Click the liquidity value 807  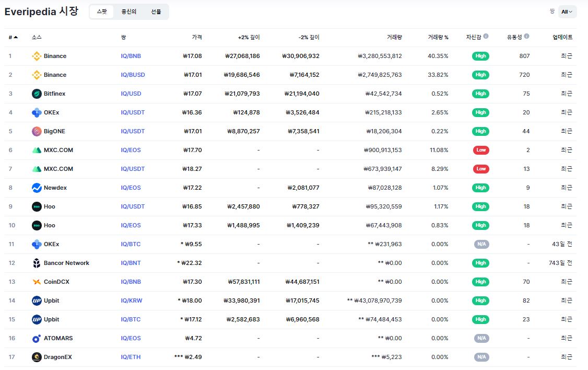[525, 56]
